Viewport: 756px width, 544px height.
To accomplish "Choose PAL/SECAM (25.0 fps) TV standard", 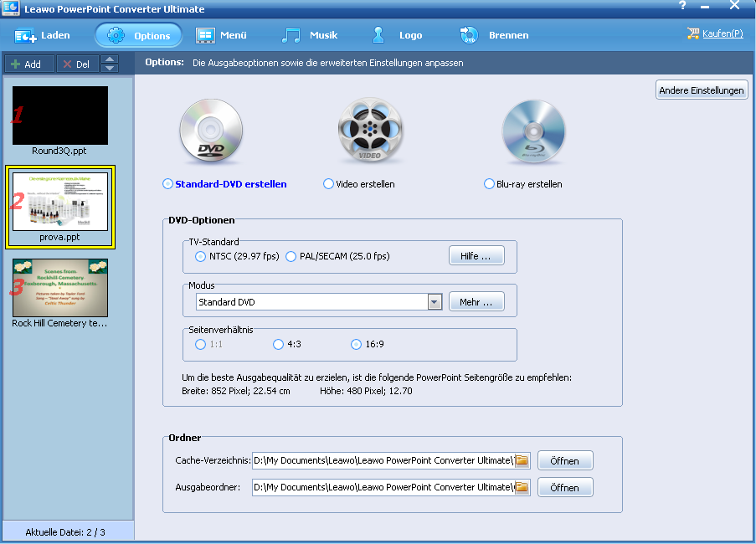I will click(x=291, y=256).
